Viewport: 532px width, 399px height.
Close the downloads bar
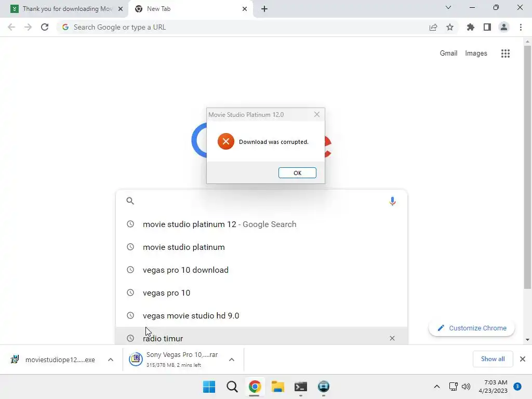tap(523, 359)
